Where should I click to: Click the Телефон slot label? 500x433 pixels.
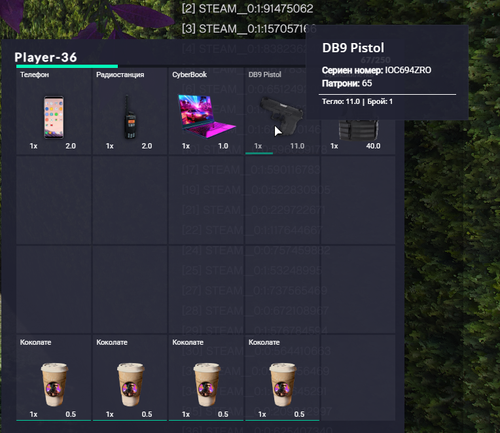pyautogui.click(x=35, y=75)
